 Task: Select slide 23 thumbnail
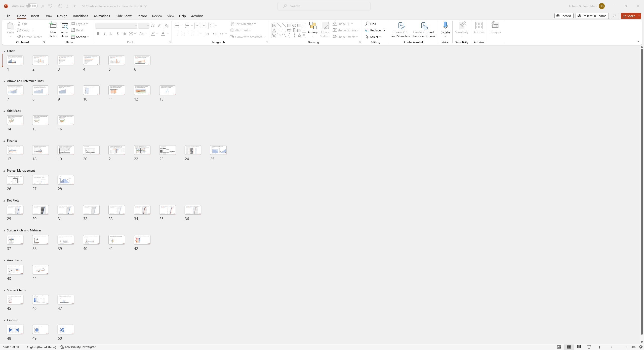point(168,150)
